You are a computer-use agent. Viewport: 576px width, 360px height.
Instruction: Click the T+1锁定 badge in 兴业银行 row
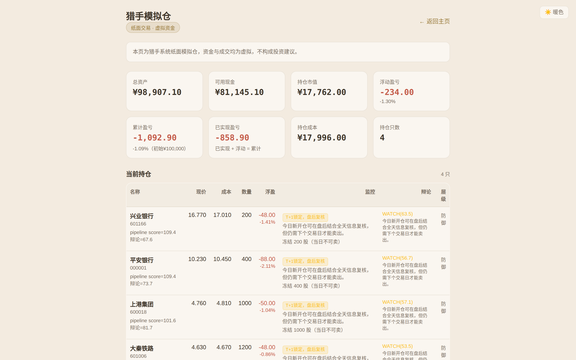tap(305, 217)
